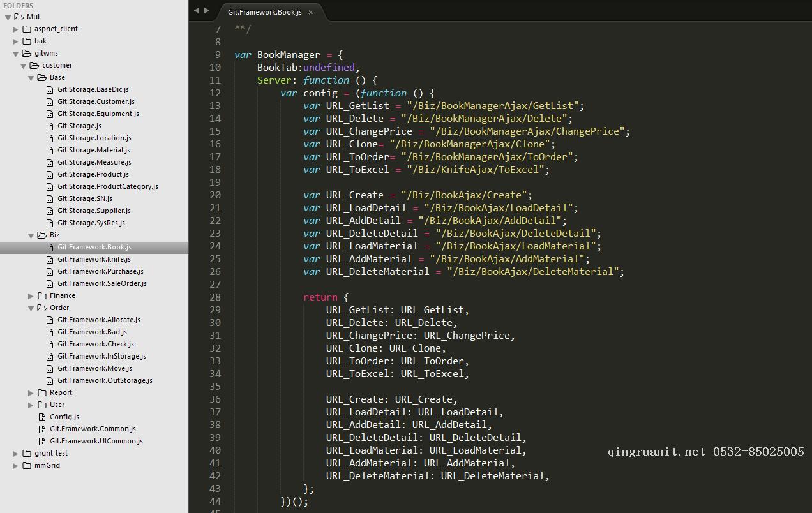The width and height of the screenshot is (812, 513).
Task: Go to next tab with right arrow
Action: click(206, 11)
